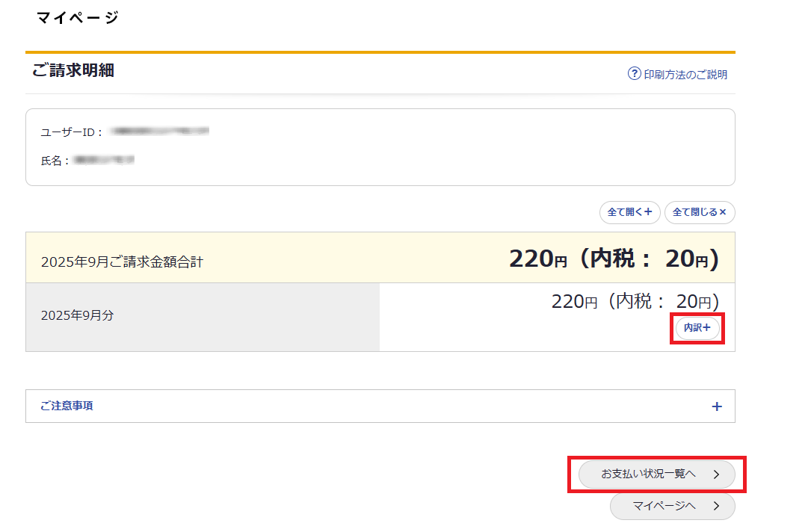This screenshot has width=808, height=532.
Task: Click the plus icon in 全て開く
Action: [x=648, y=212]
